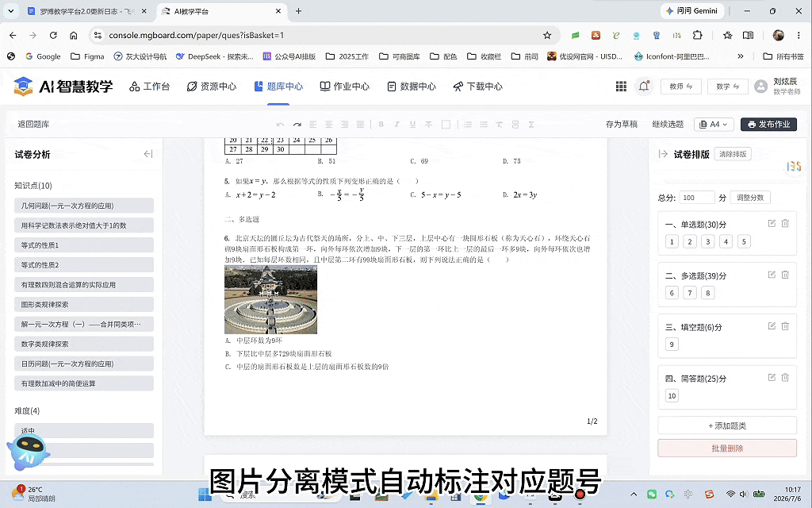Select knowledge point 等式的性质1
The width and height of the screenshot is (812, 508).
click(x=84, y=245)
